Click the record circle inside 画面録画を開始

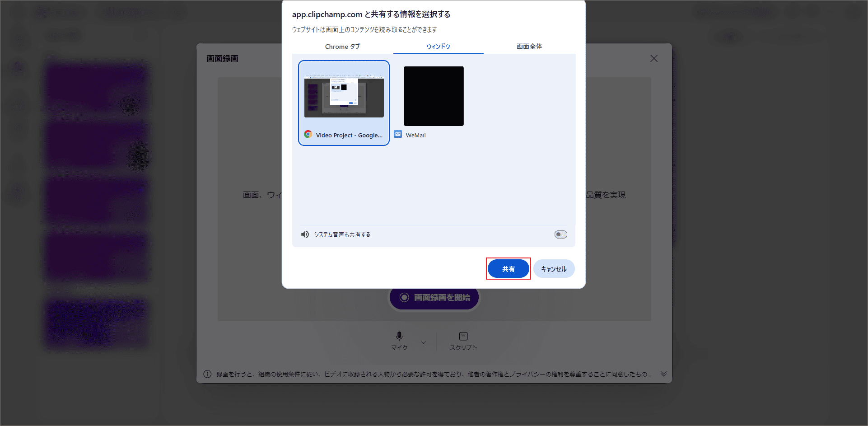[403, 297]
